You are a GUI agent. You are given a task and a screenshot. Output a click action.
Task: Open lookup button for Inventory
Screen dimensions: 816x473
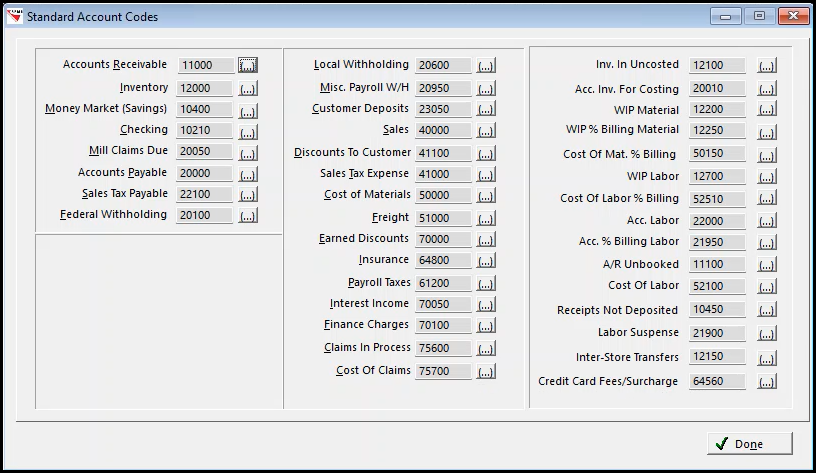tap(248, 88)
